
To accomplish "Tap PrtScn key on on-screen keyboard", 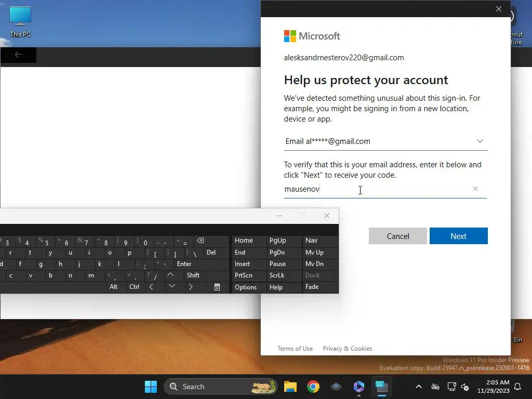I will pos(249,275).
